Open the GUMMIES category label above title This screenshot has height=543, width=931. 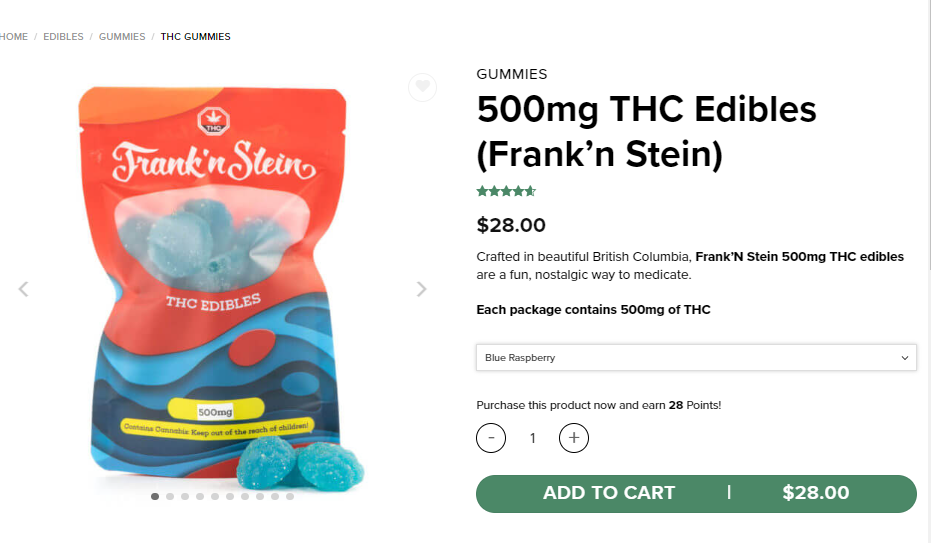click(x=512, y=74)
